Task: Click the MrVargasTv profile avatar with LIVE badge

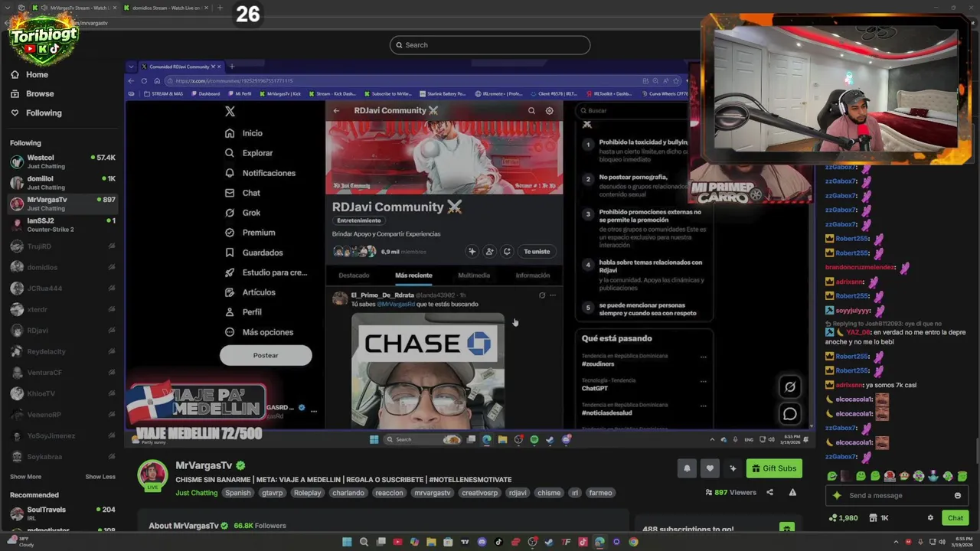Action: click(152, 475)
